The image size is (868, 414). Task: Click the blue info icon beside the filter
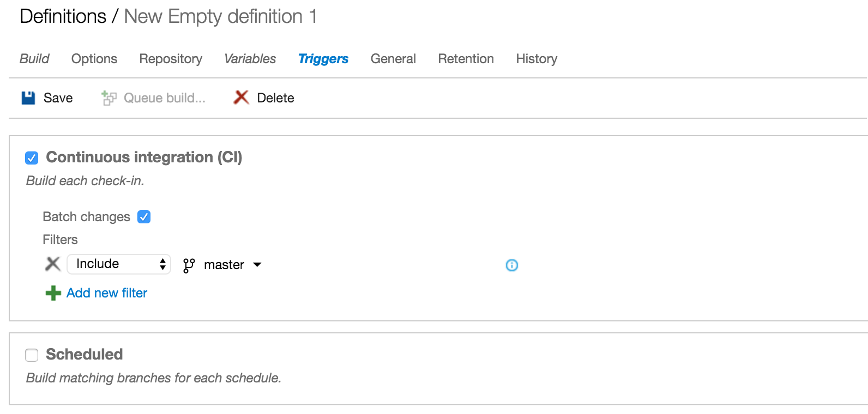coord(512,265)
